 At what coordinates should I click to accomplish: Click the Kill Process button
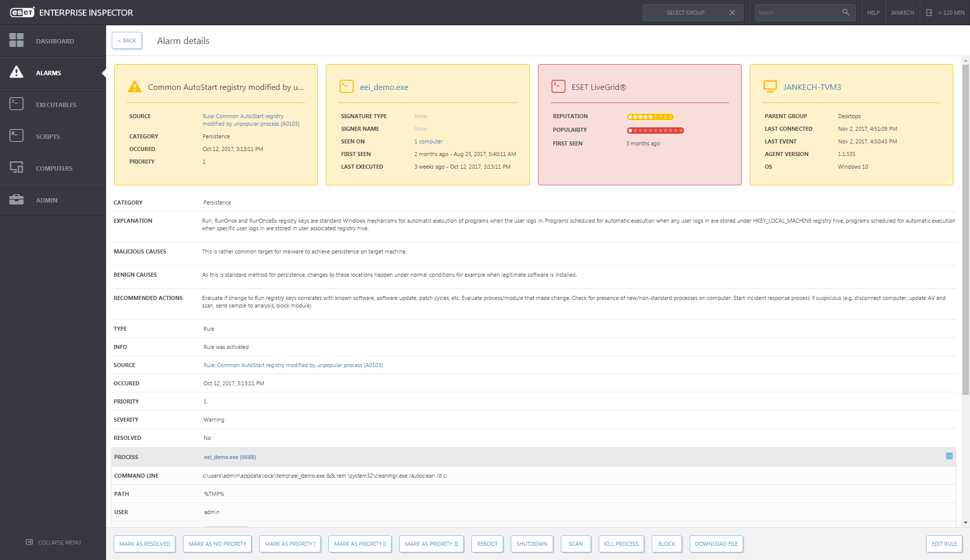click(621, 544)
